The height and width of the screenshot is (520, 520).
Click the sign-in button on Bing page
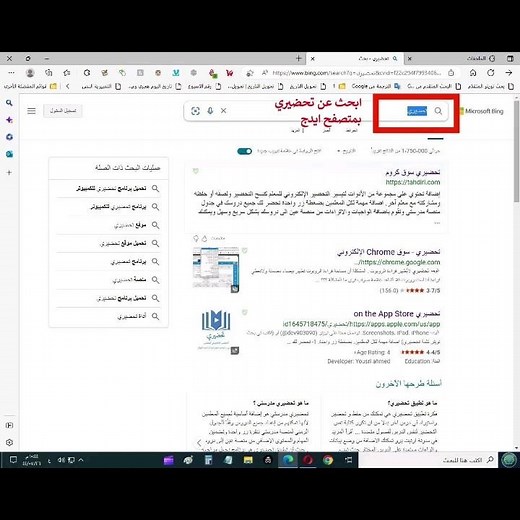tap(63, 111)
